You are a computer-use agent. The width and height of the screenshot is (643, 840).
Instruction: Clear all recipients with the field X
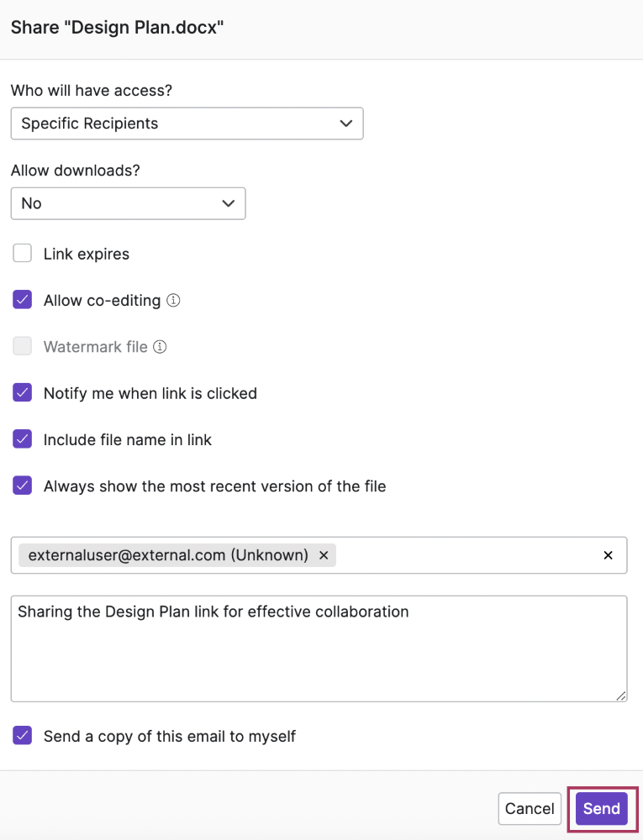click(x=609, y=555)
